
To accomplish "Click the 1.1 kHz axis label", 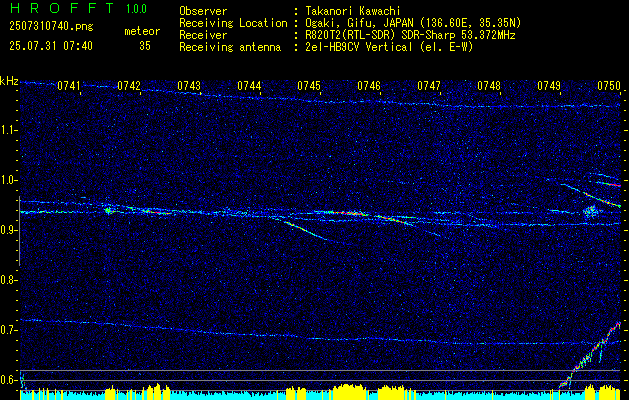I will point(8,130).
